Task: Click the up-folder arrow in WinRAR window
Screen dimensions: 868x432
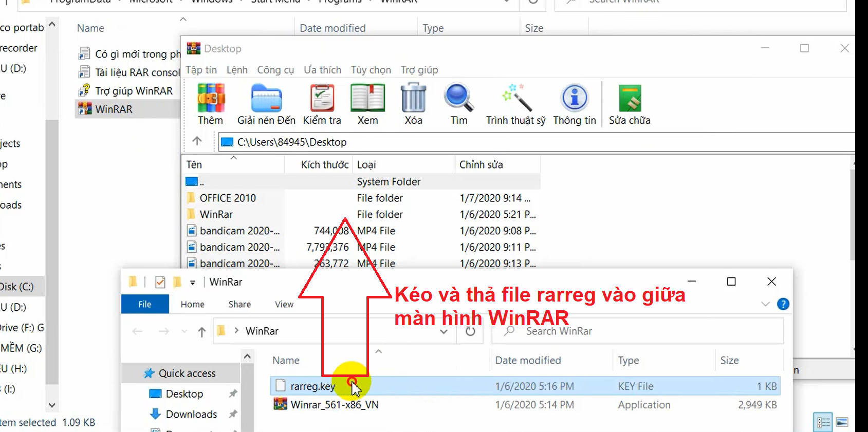Action: point(197,141)
